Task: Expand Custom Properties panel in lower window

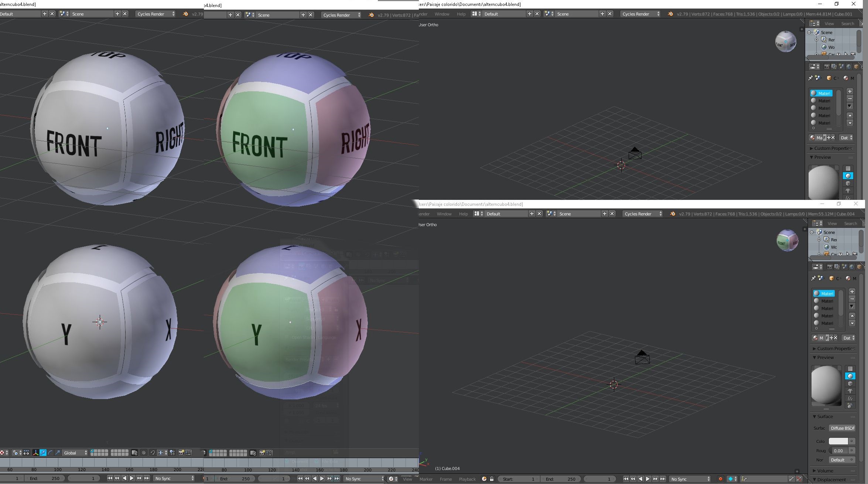Action: (x=834, y=348)
